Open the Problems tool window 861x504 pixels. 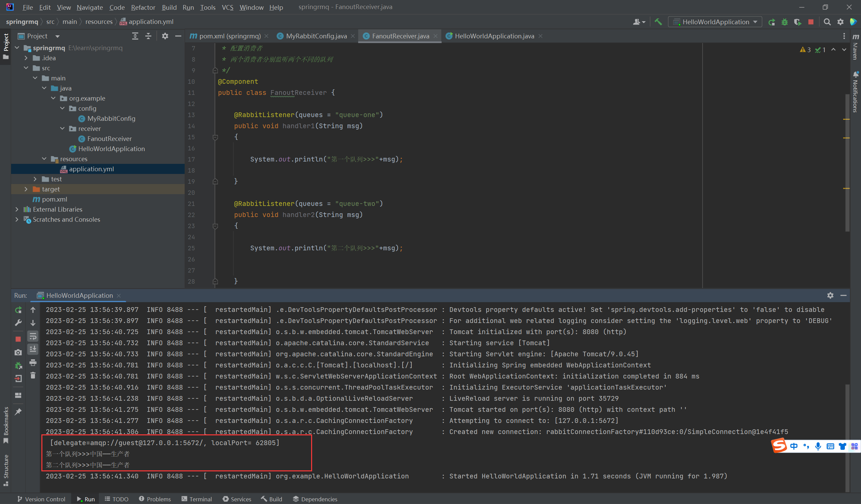tap(155, 499)
